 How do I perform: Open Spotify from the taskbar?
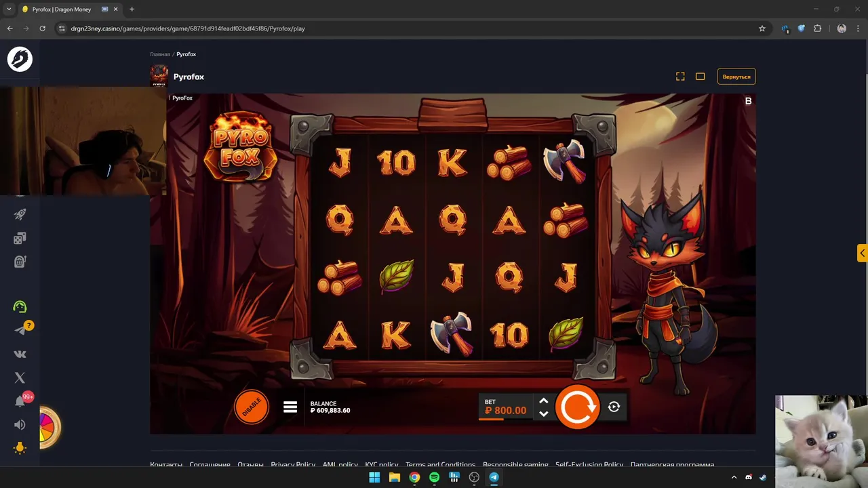(x=434, y=477)
